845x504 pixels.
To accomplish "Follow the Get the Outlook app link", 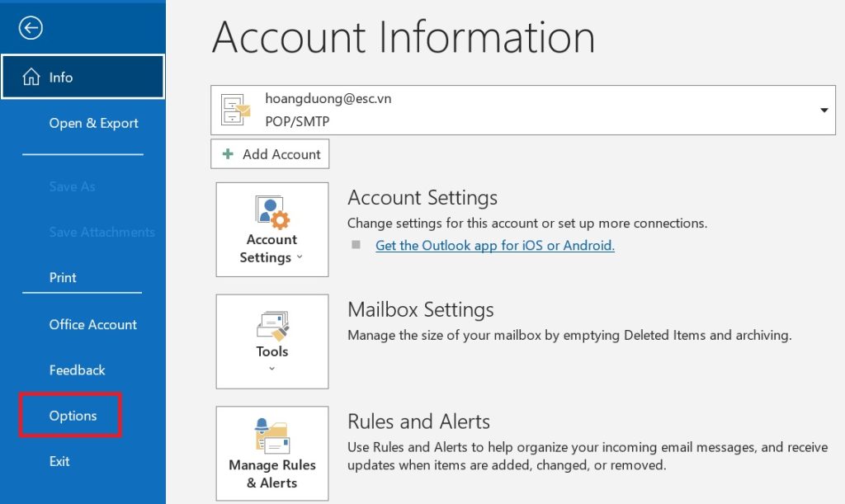I will click(x=495, y=246).
